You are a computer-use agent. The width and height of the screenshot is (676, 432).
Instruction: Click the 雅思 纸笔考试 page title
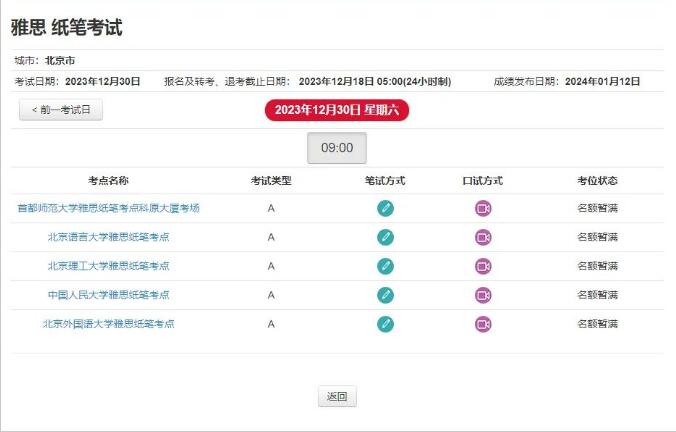coord(67,28)
